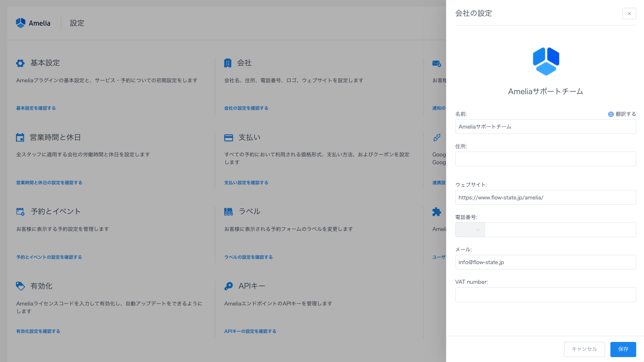Image resolution: width=644 pixels, height=362 pixels.
Task: Click the VAT number input field
Action: (545, 295)
